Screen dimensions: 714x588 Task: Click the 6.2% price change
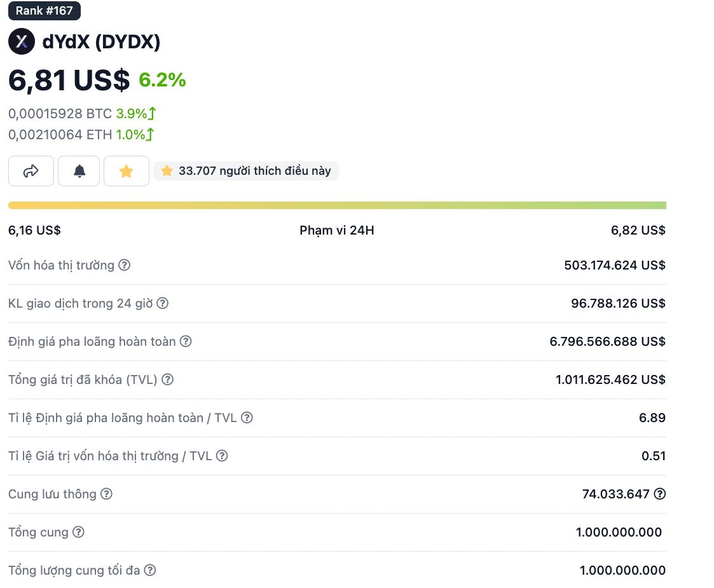point(162,80)
